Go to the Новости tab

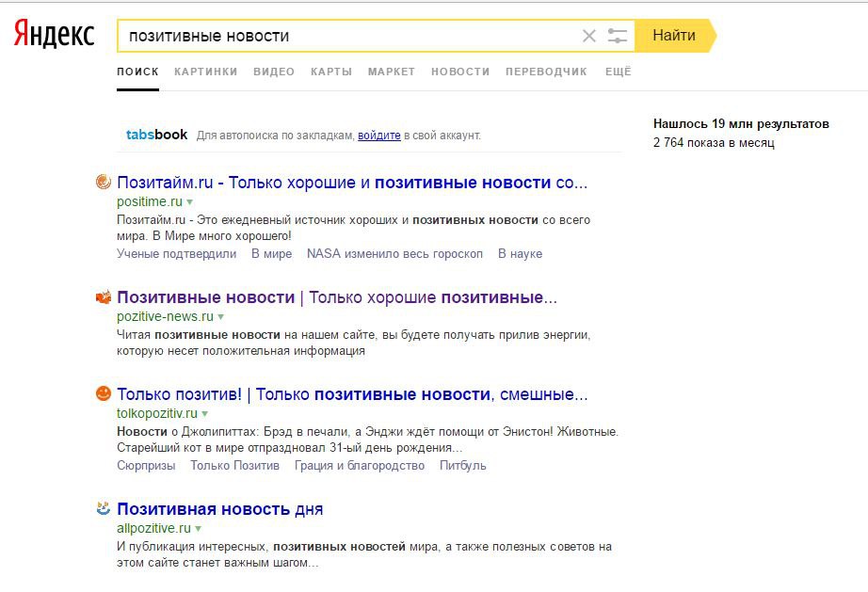460,72
